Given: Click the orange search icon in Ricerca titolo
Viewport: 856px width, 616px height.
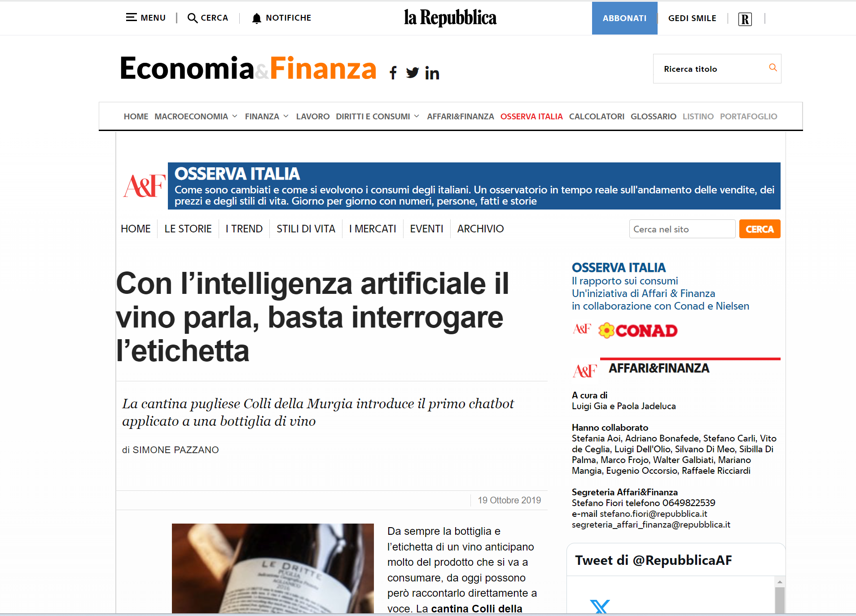Looking at the screenshot, I should click(x=773, y=67).
